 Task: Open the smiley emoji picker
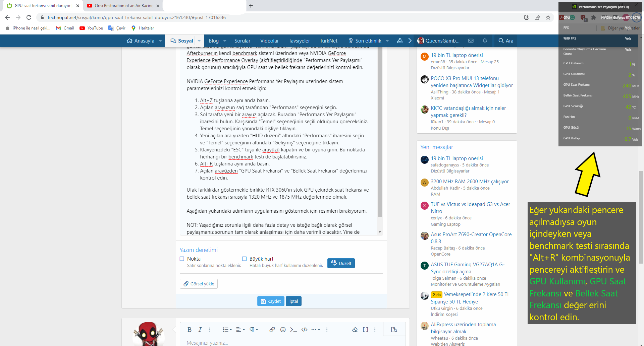[x=283, y=330]
